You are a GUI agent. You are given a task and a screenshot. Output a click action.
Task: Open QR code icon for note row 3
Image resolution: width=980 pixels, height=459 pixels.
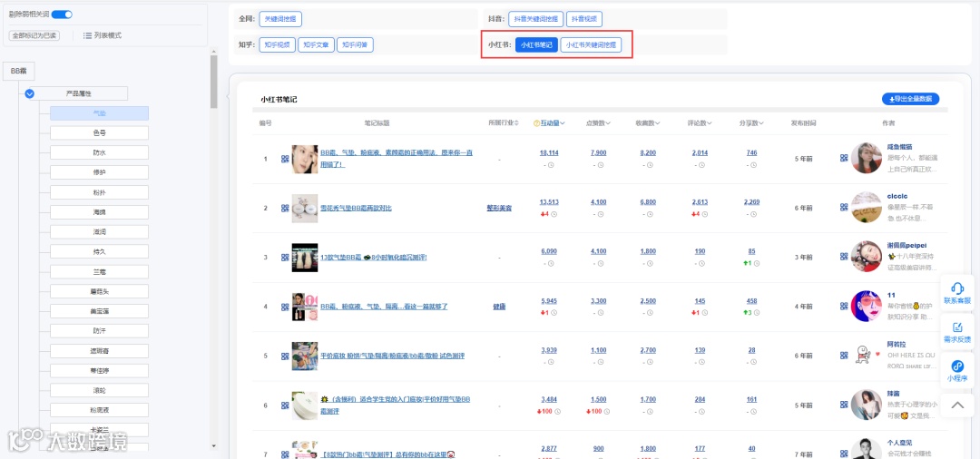point(285,258)
